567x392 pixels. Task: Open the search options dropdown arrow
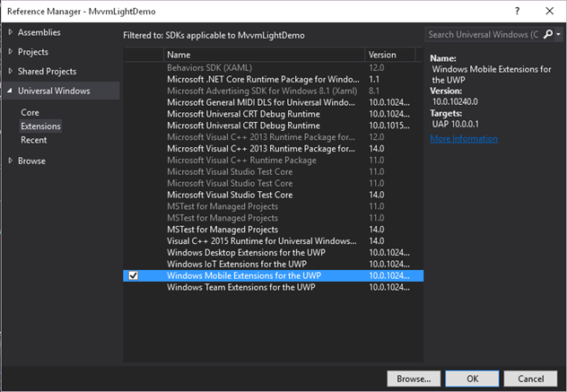pyautogui.click(x=559, y=34)
